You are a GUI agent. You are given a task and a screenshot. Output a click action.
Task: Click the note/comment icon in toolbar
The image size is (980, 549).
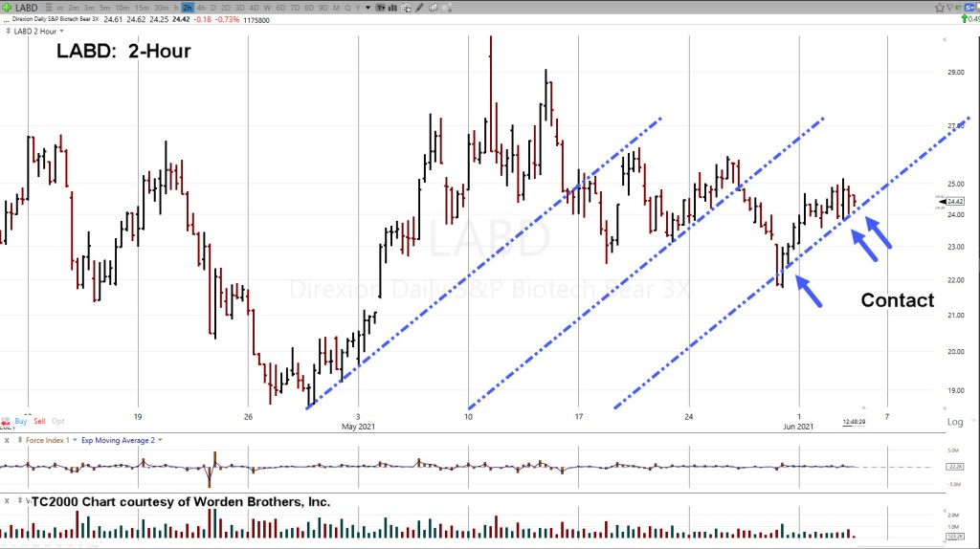(434, 8)
